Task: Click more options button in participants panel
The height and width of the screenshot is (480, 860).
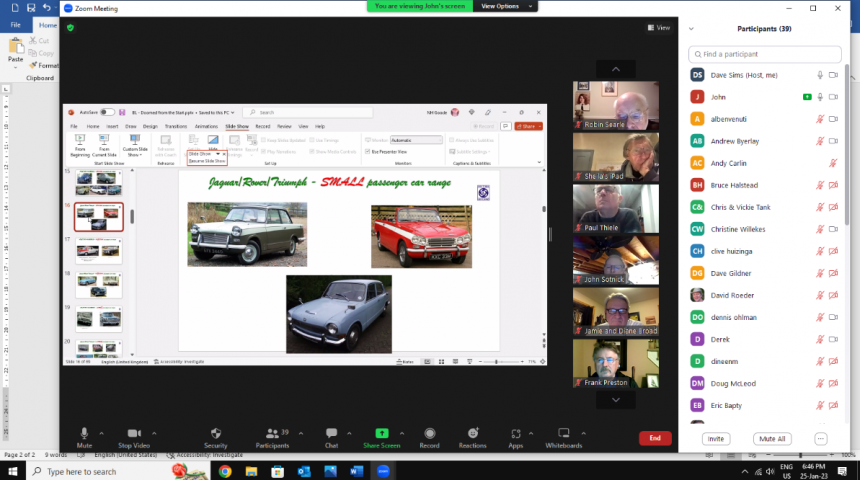Action: tap(821, 439)
